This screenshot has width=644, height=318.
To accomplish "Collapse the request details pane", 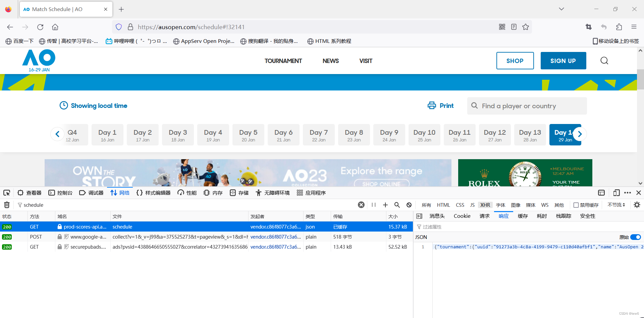I will tap(419, 216).
